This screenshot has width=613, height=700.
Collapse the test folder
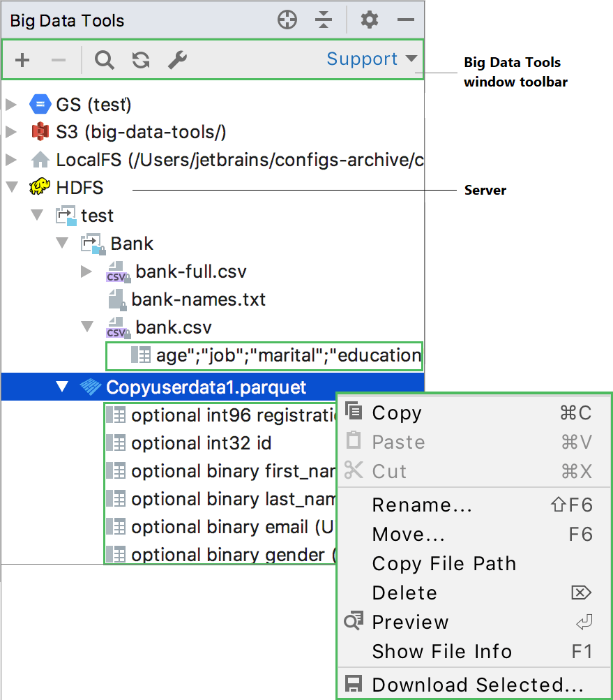pos(37,215)
